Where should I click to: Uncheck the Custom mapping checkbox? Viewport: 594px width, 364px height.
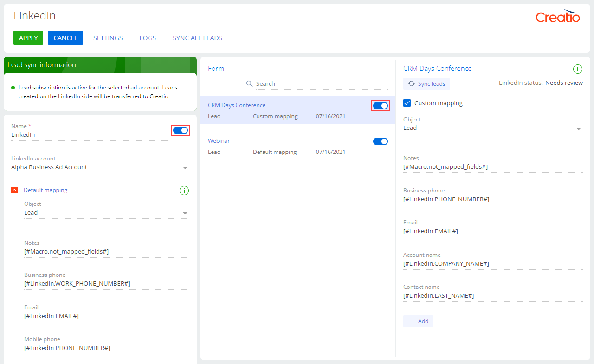pos(407,103)
